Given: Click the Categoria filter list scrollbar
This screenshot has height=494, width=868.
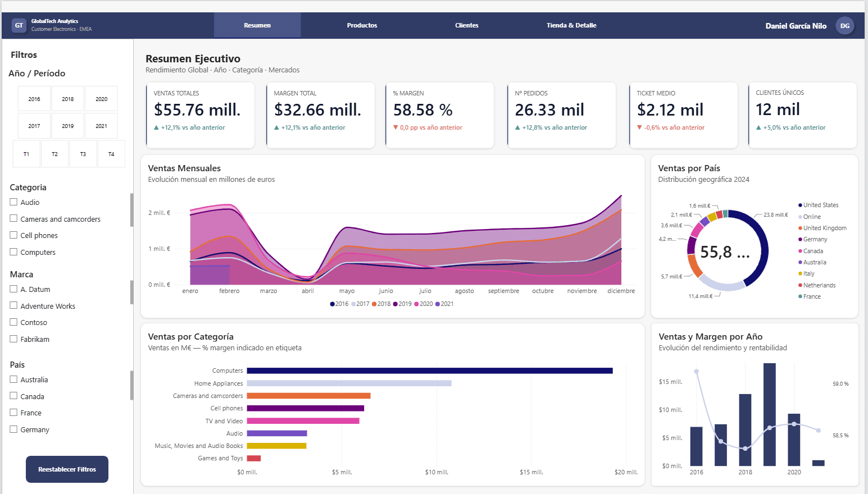Looking at the screenshot, I should tap(131, 210).
